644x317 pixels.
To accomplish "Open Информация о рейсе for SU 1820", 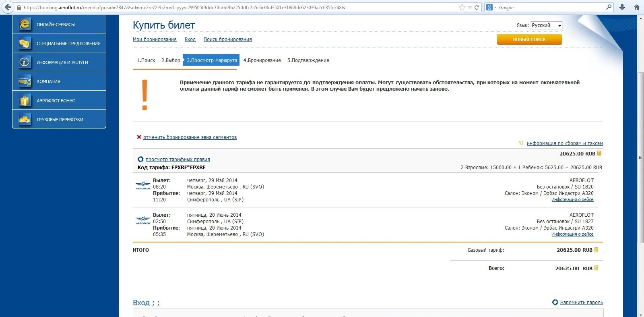I will [x=572, y=200].
